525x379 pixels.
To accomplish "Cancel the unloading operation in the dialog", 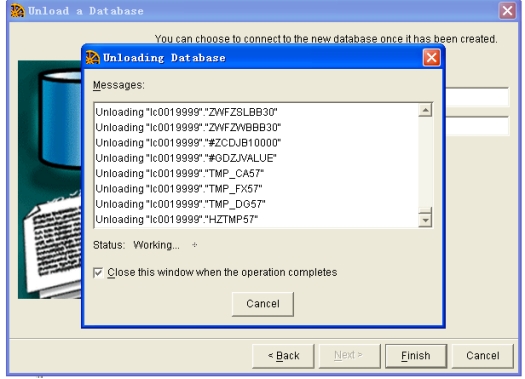I will 263,304.
